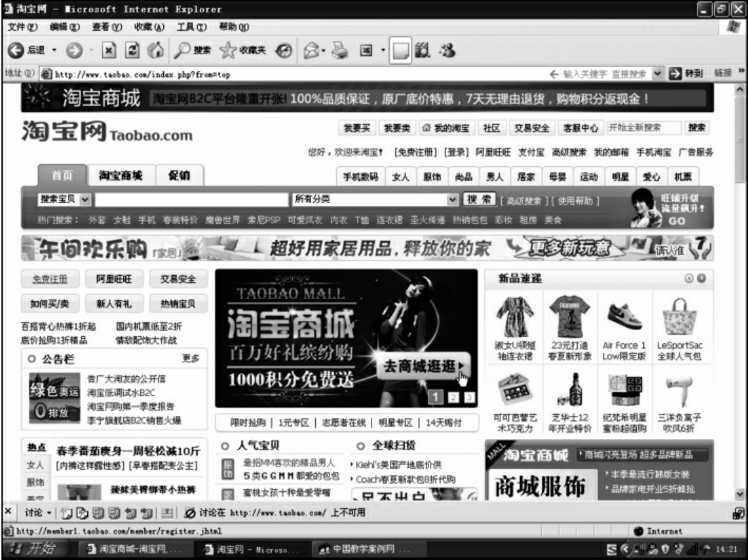Click the Messenger people icon in toolbar
The width and height of the screenshot is (748, 560).
pos(447,50)
